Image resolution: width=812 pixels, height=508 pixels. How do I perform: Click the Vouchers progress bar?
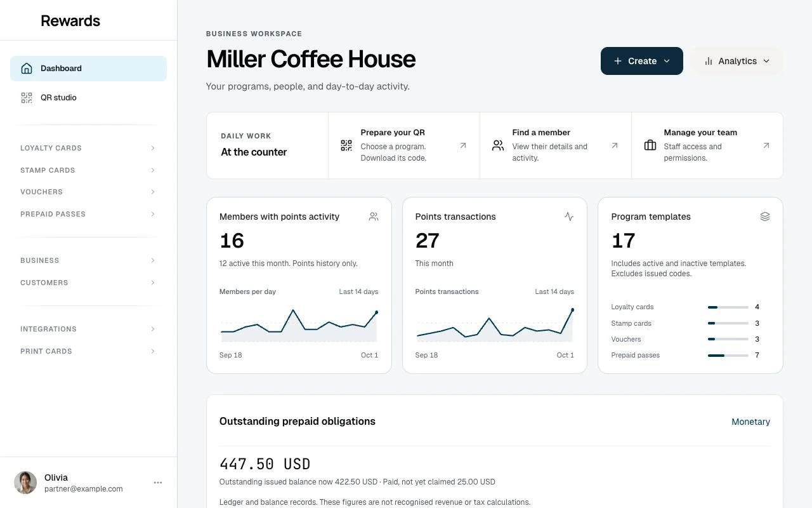pyautogui.click(x=728, y=339)
